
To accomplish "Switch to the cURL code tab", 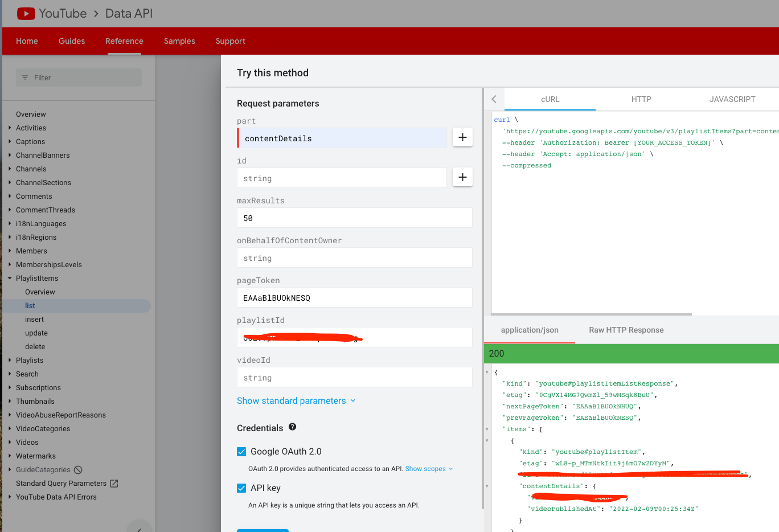I will [x=550, y=99].
